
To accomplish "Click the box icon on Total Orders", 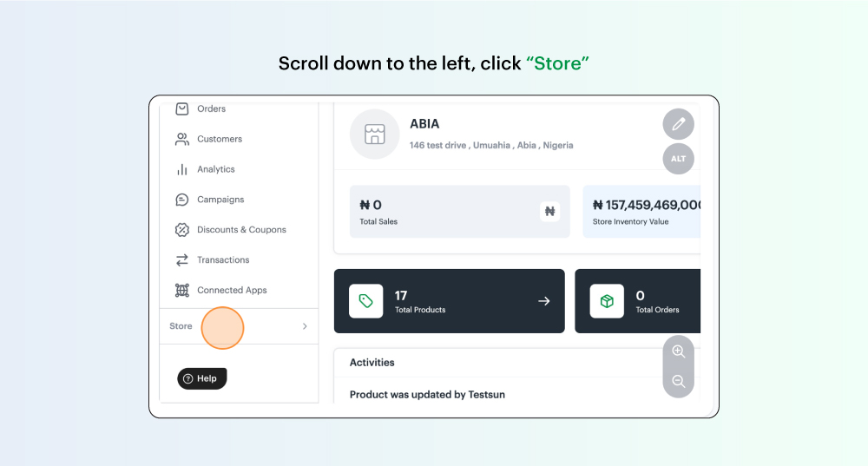I will point(607,301).
